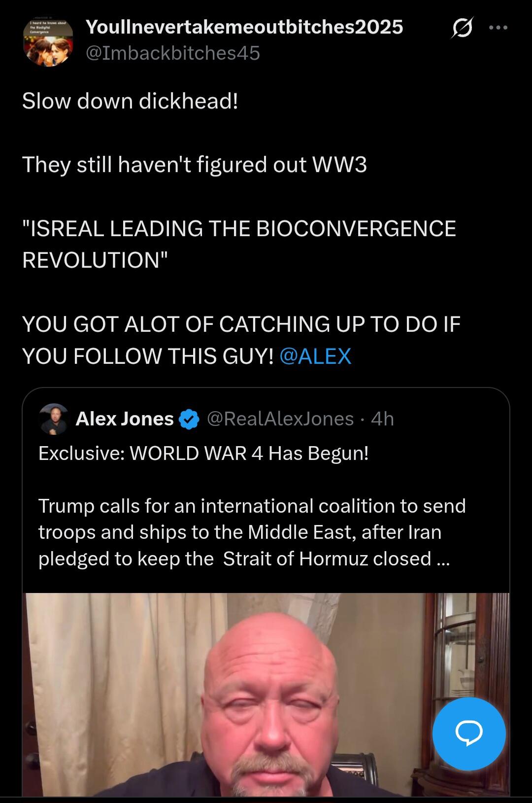Open the quoted post at 'Exclusive: WORLD WAR 4' line

pos(203,453)
